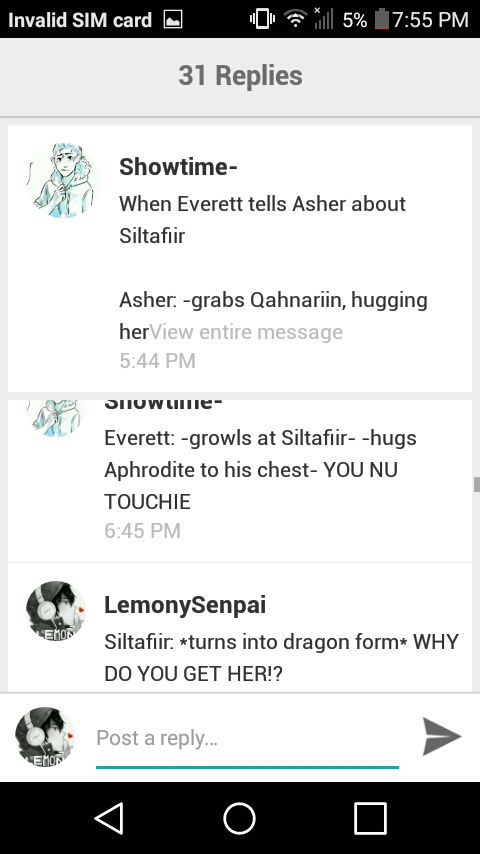Open the LemonySenpai username link
Screen dimensions: 480x854
pyautogui.click(x=185, y=605)
